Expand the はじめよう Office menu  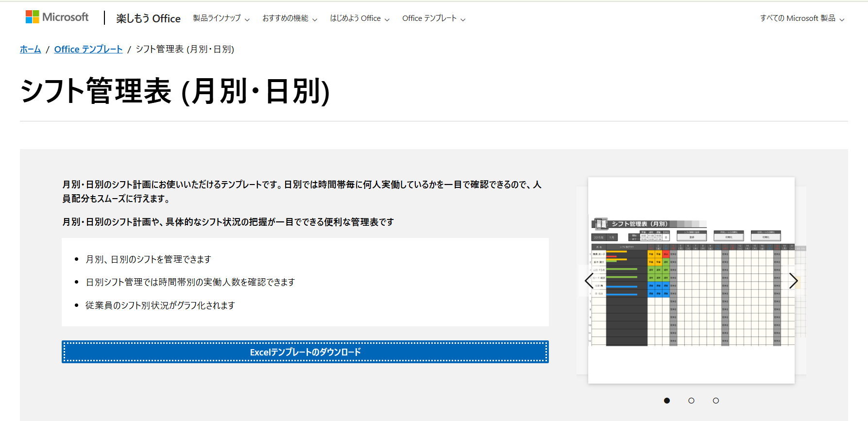click(359, 18)
